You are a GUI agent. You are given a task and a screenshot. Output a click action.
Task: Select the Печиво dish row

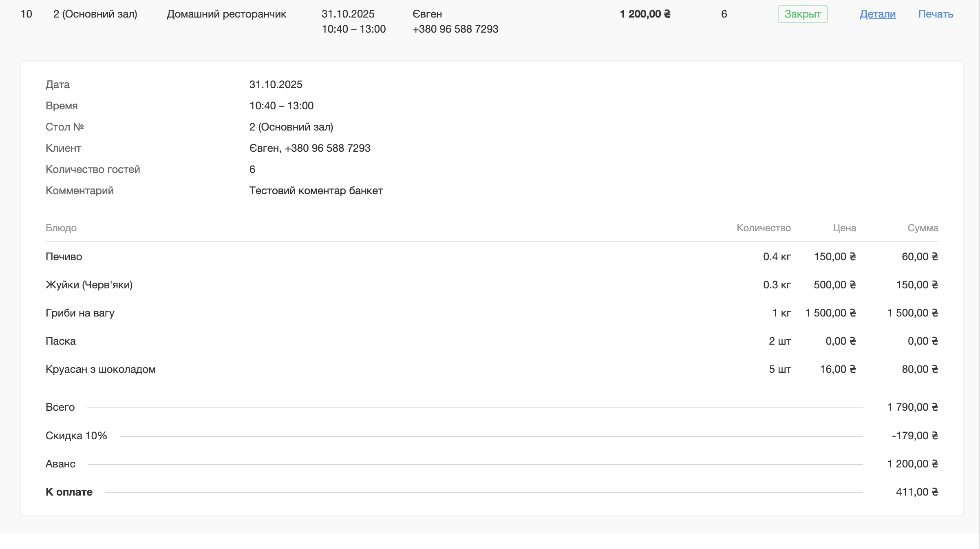pos(64,257)
